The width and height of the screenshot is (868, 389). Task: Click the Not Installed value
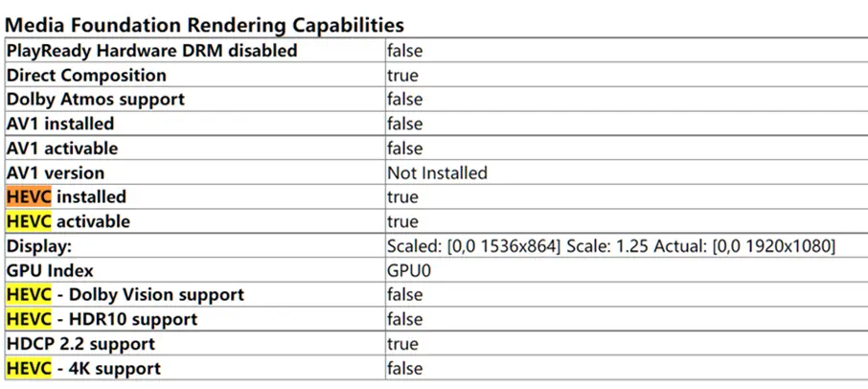click(x=437, y=172)
